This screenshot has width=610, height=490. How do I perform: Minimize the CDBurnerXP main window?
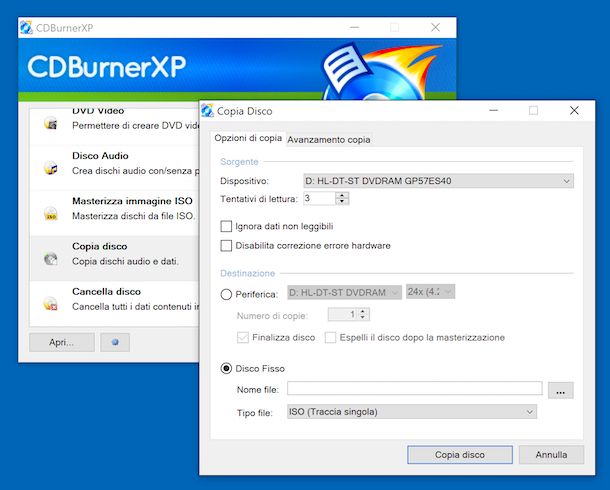pyautogui.click(x=354, y=27)
